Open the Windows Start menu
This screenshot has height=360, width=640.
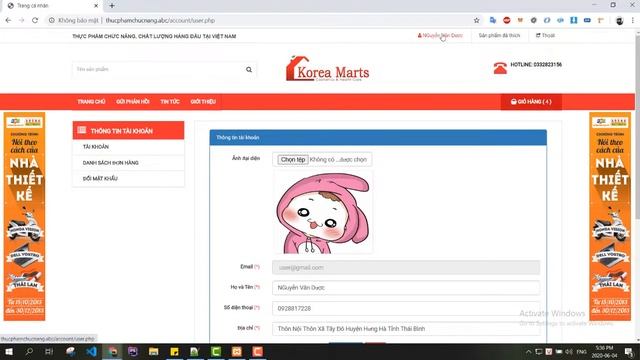9,352
